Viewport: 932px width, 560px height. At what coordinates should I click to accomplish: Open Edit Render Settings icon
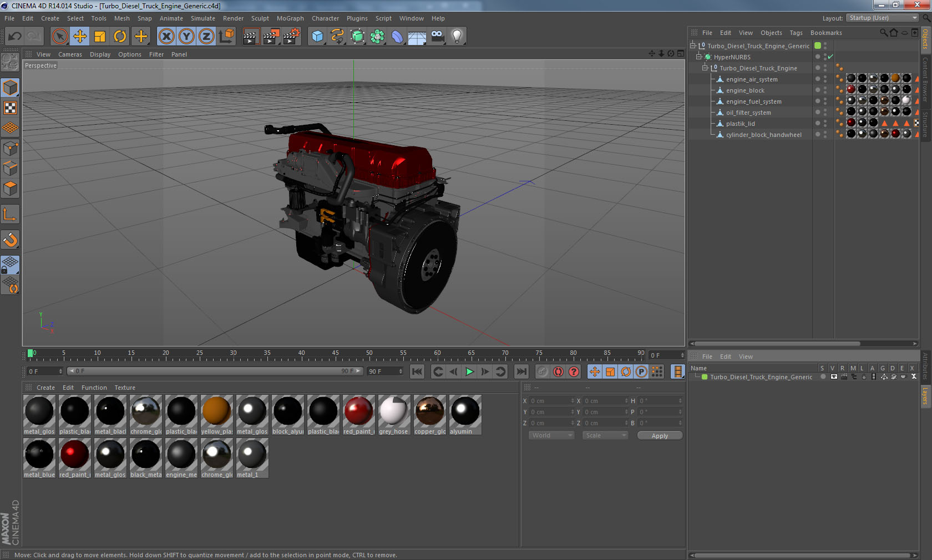(x=291, y=37)
